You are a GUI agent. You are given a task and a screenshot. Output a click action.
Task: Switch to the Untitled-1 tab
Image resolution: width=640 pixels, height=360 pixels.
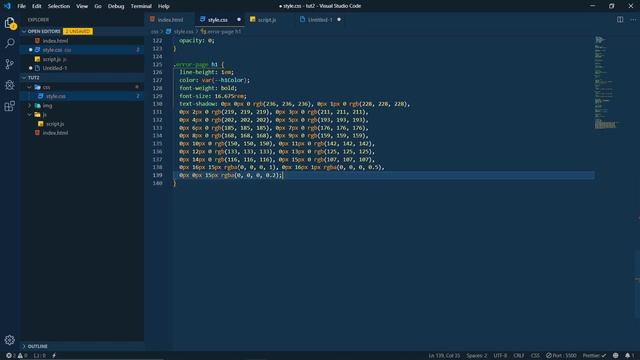(320, 20)
